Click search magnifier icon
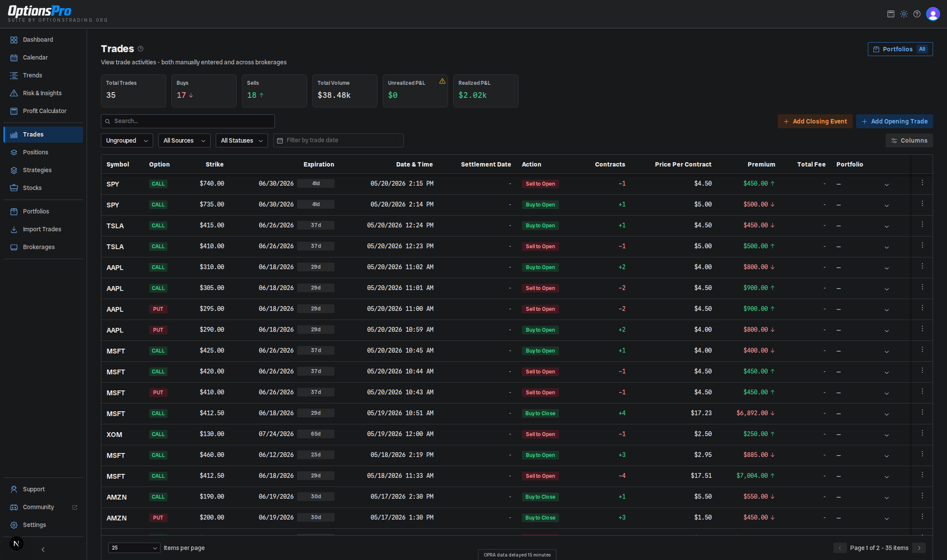Image resolution: width=947 pixels, height=560 pixels. (107, 121)
